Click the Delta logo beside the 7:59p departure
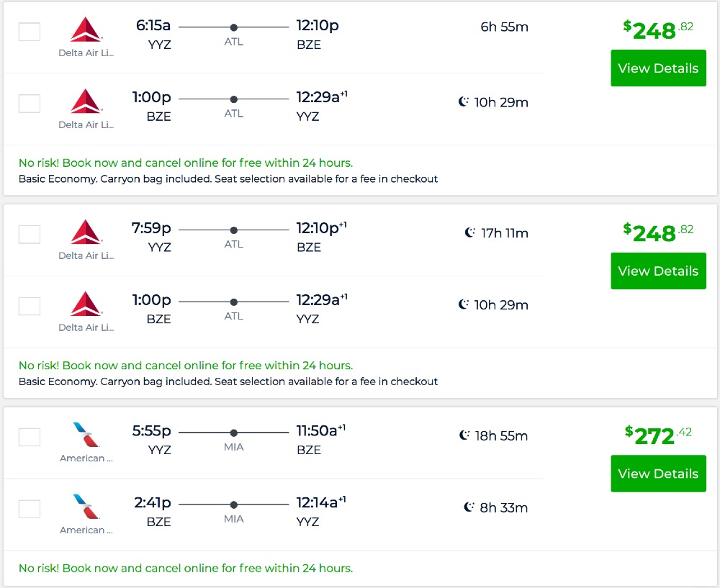Image resolution: width=720 pixels, height=588 pixels. [86, 232]
